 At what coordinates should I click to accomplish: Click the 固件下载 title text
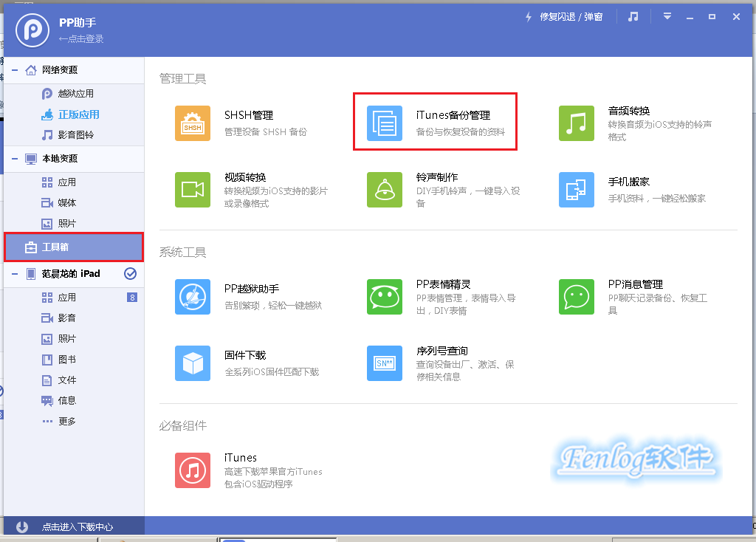tap(245, 355)
